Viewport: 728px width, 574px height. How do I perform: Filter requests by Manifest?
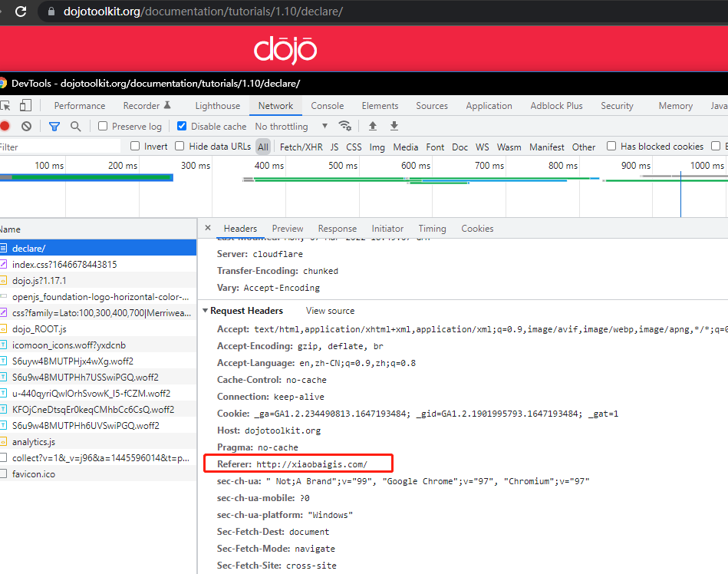[547, 147]
